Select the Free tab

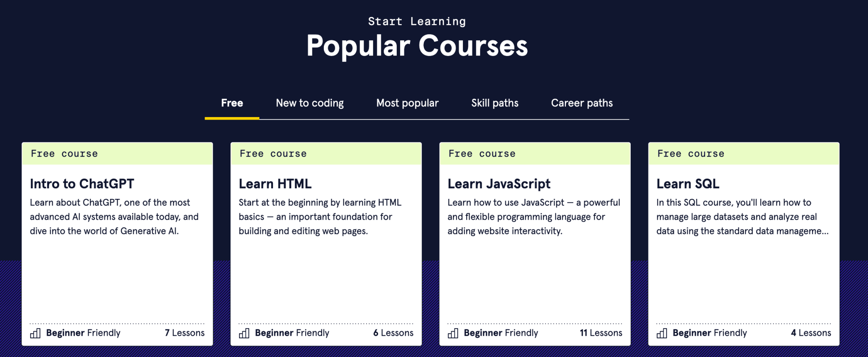pyautogui.click(x=232, y=103)
